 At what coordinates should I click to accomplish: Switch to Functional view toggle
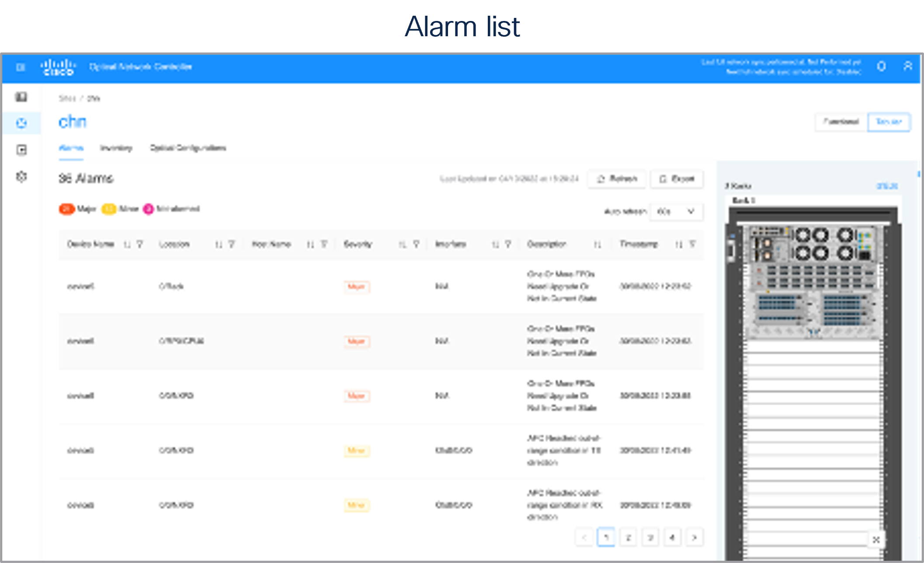[x=841, y=122]
